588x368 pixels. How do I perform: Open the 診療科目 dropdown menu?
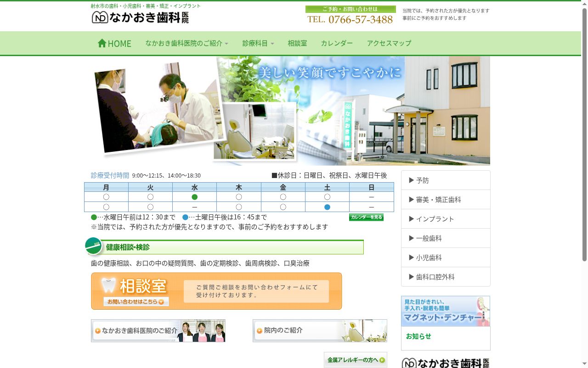(x=258, y=43)
